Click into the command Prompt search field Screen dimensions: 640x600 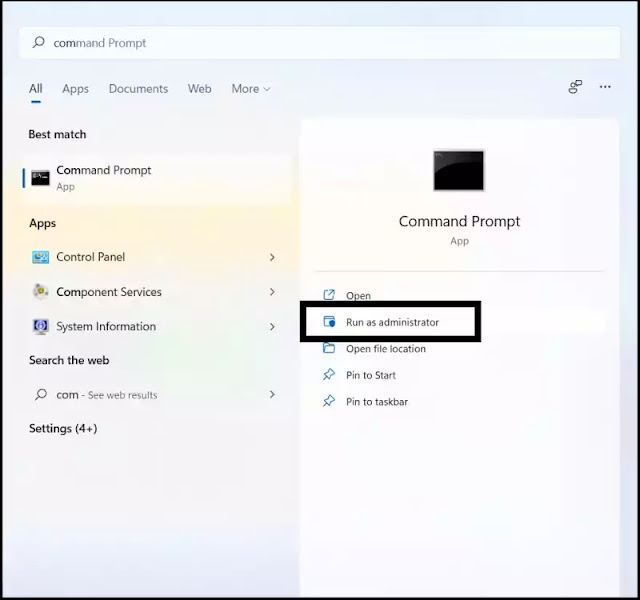(320, 42)
